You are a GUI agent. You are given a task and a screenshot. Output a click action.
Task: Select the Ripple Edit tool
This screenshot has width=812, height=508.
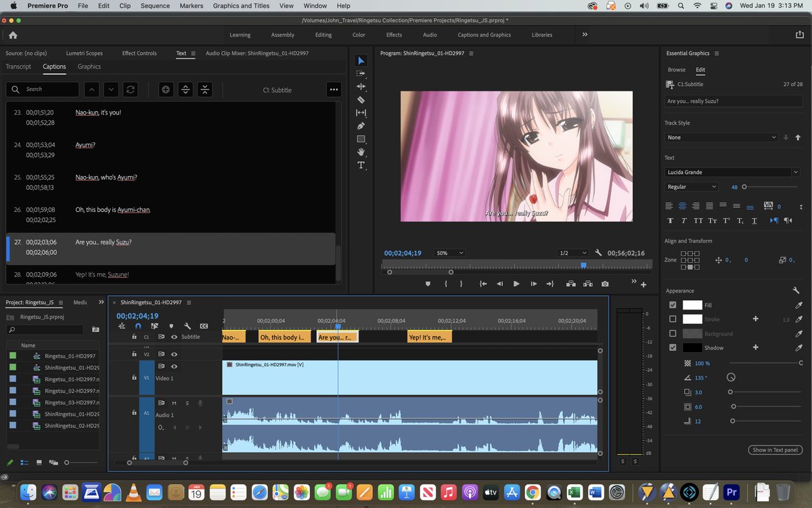361,87
